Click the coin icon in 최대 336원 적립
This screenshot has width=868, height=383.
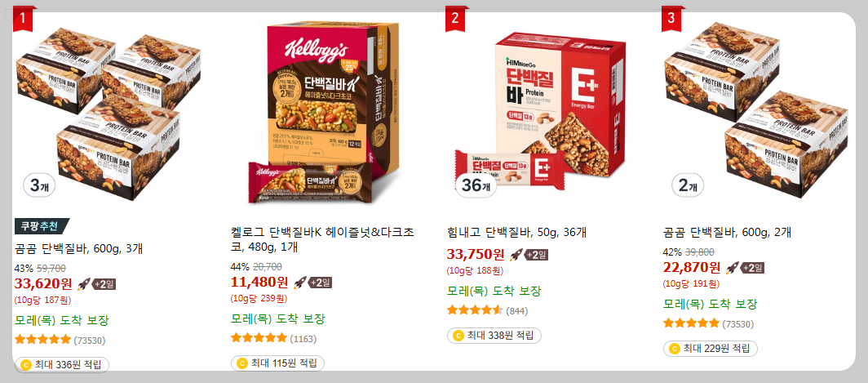25,365
